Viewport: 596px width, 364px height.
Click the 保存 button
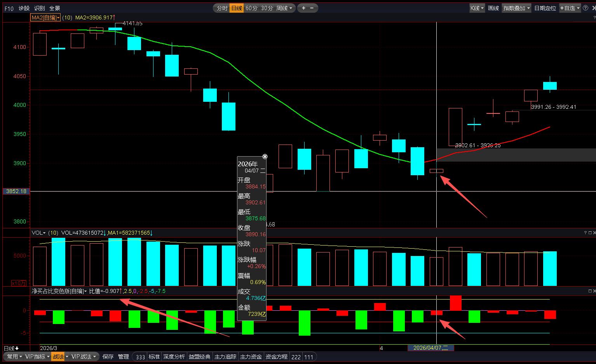point(108,357)
